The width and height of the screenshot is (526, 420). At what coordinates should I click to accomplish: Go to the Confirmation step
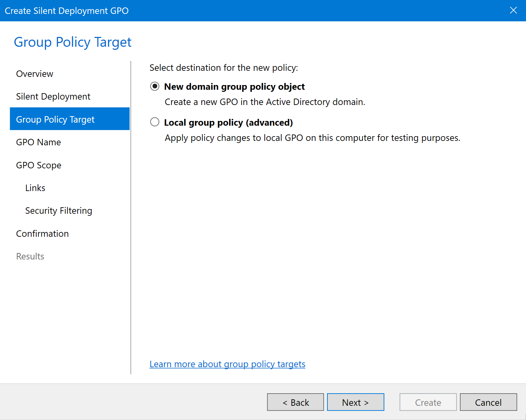pyautogui.click(x=42, y=234)
